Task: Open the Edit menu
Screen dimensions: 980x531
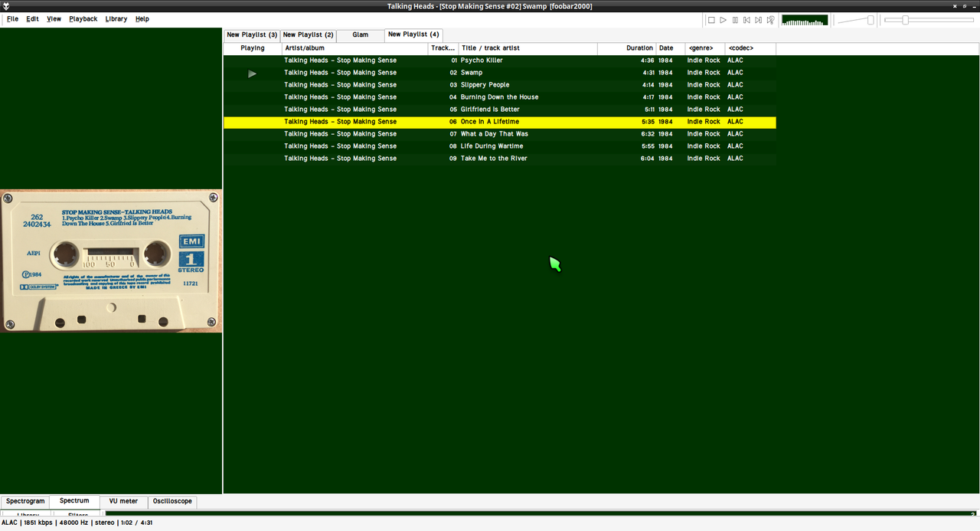Action: coord(32,19)
